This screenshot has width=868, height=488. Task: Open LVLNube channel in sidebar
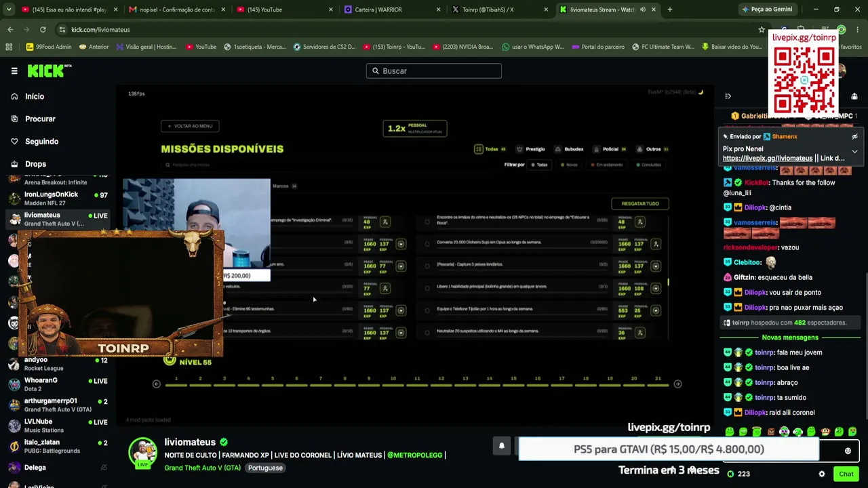[58, 426]
